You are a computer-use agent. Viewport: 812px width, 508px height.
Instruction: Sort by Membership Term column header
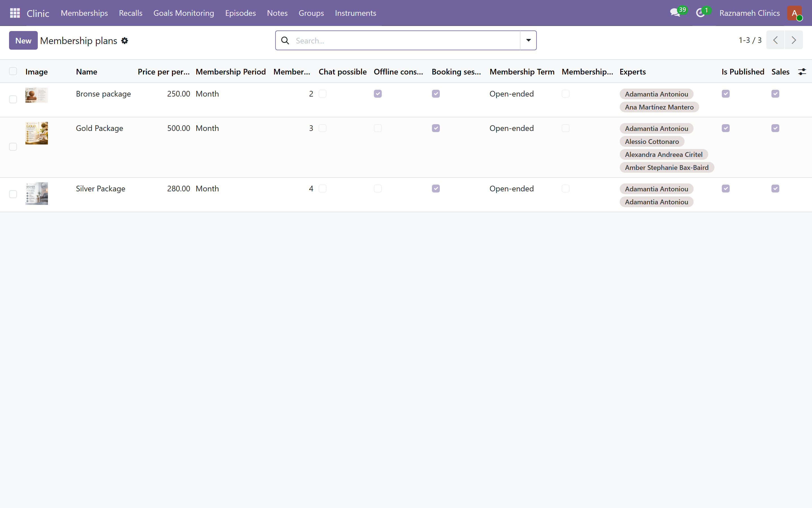[522, 72]
